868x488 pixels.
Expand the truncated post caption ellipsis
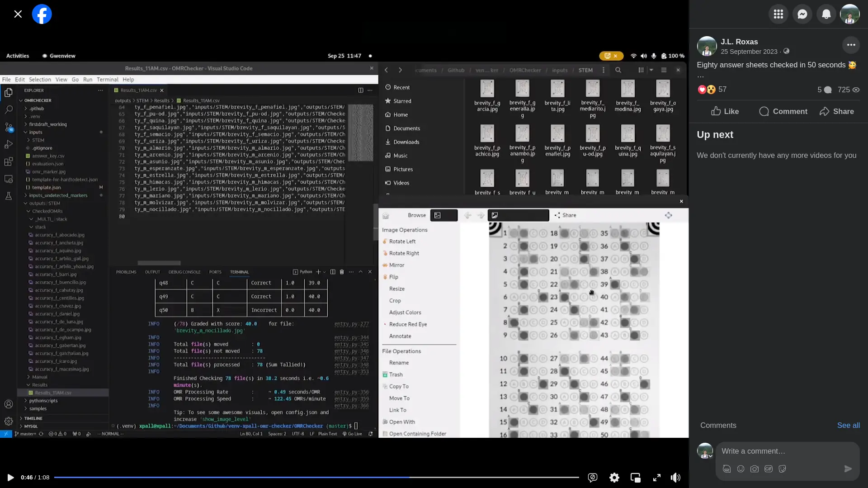point(700,76)
